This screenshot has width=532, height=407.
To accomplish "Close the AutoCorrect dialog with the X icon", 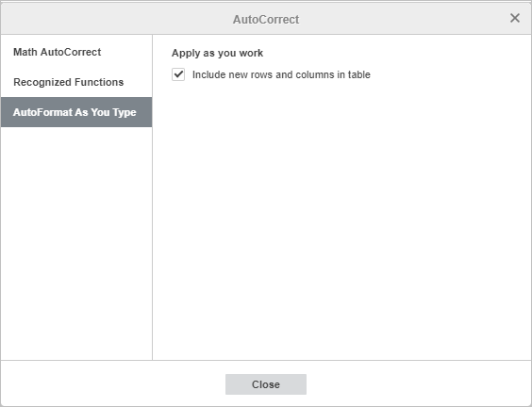I will click(x=515, y=18).
